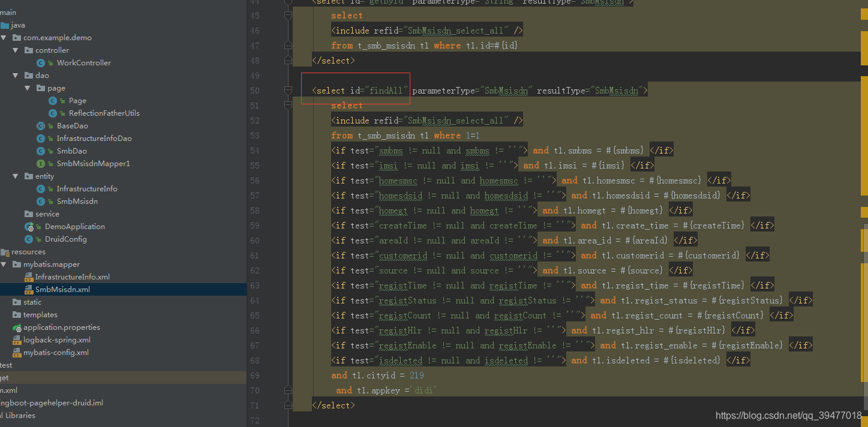This screenshot has width=868, height=427.
Task: Click the static folder icon
Action: [17, 302]
